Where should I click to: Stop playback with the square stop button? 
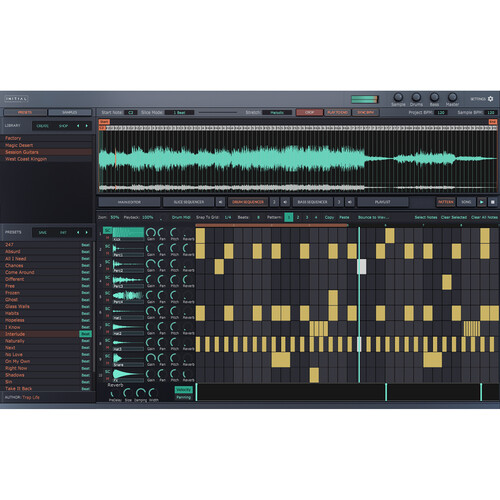pos(493,202)
